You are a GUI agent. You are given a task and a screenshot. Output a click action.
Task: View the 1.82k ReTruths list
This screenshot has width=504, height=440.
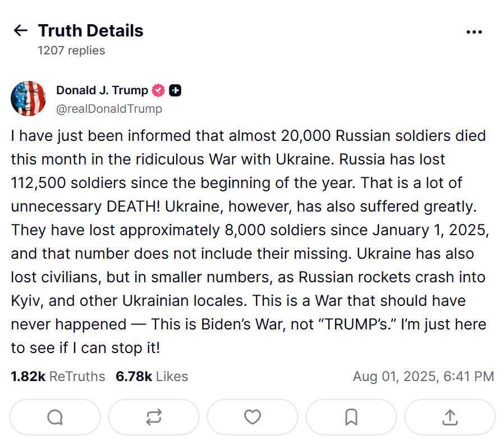tap(58, 376)
